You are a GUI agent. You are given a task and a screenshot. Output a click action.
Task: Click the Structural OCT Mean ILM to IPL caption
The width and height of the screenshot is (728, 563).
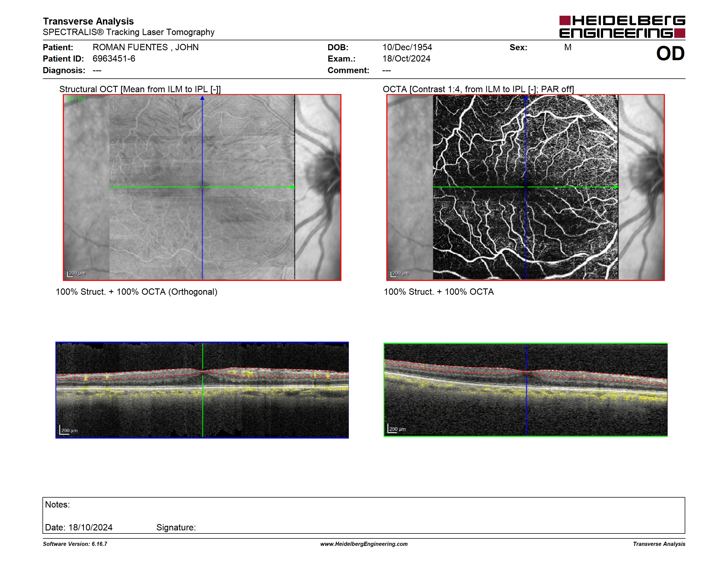pyautogui.click(x=140, y=89)
